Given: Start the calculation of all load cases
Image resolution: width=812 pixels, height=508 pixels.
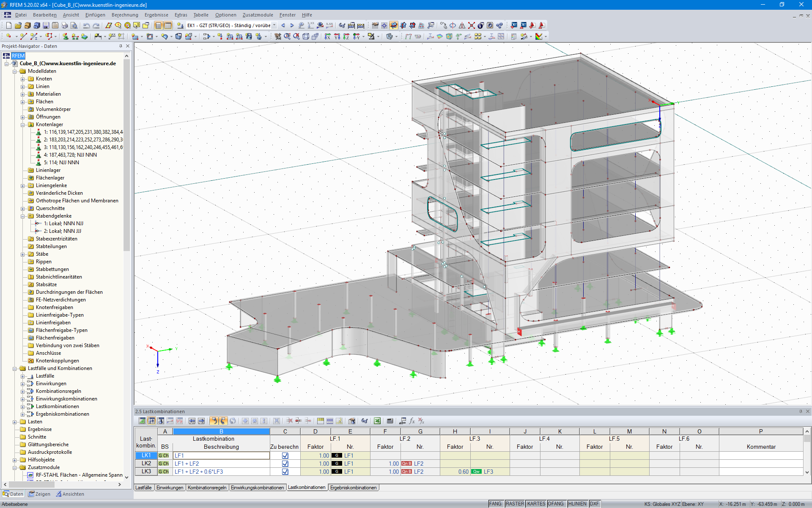Looking at the screenshot, I should coord(499,25).
